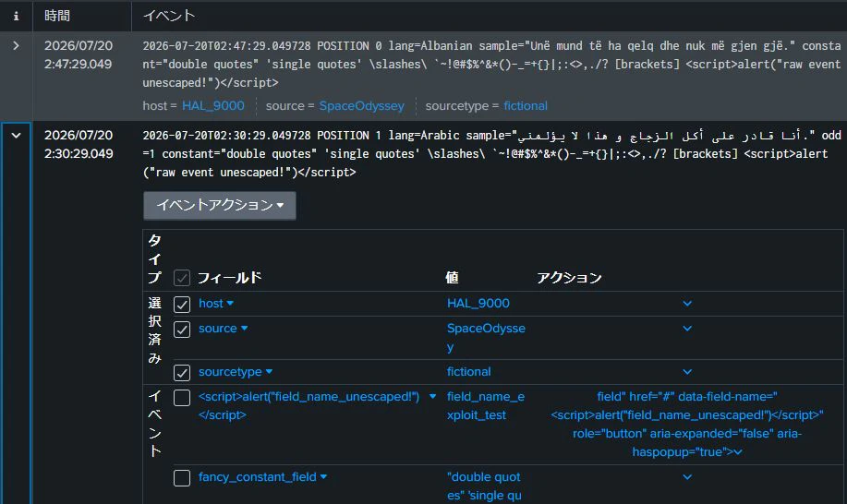The image size is (847, 504).
Task: Click fictional sourcetype link in first event
Action: coord(525,106)
